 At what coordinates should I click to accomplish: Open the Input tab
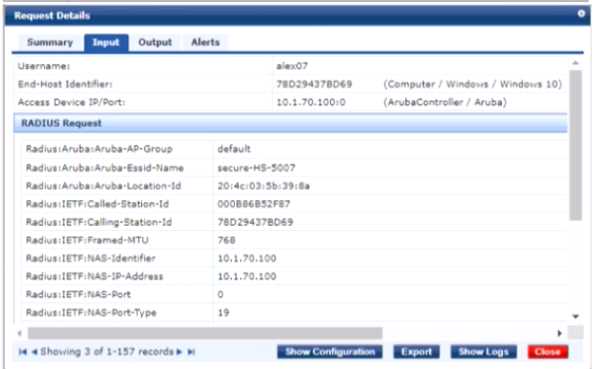(106, 42)
